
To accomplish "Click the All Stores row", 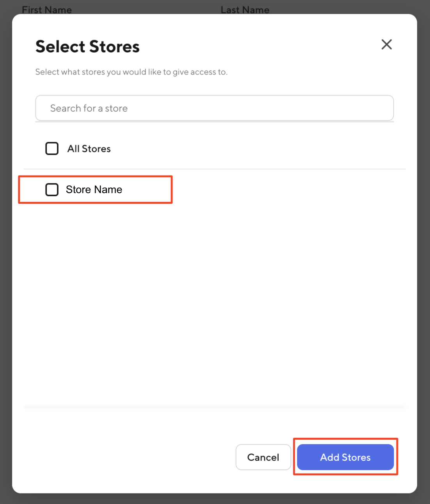I will [89, 149].
